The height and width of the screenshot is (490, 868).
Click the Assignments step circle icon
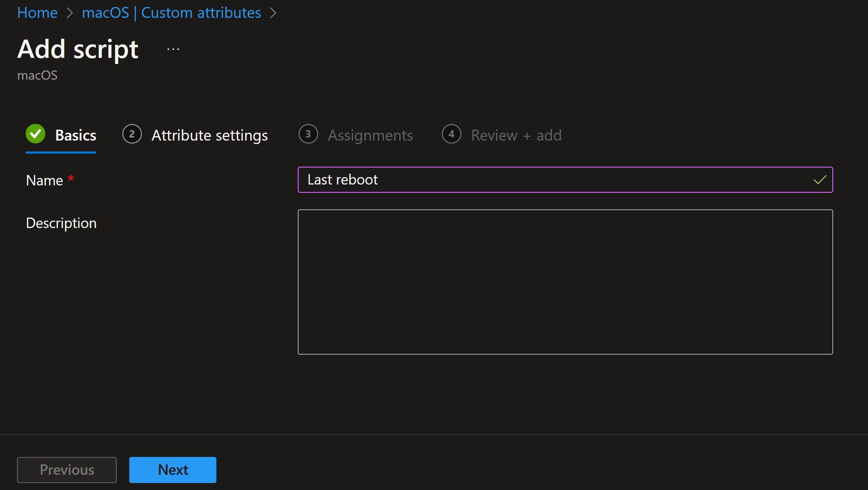(x=308, y=134)
